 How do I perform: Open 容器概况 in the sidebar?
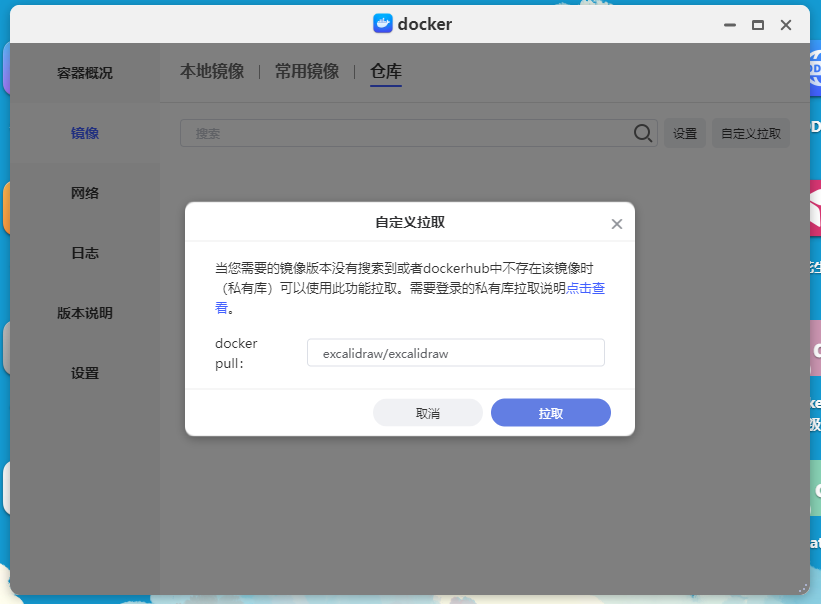[x=85, y=73]
